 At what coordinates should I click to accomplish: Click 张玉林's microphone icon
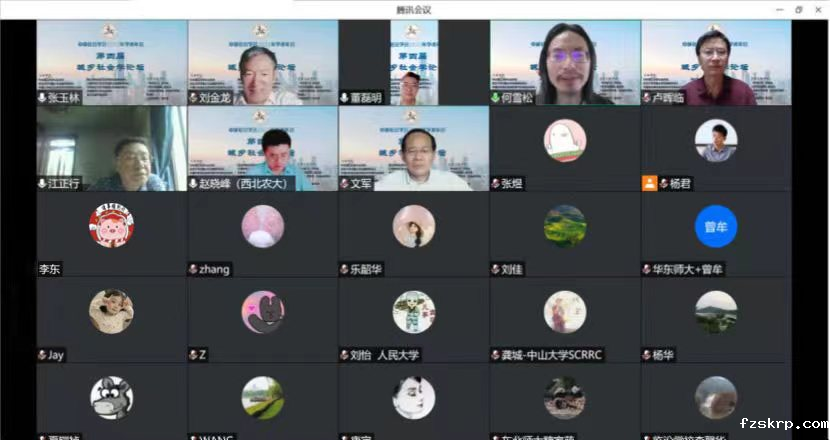(x=42, y=98)
